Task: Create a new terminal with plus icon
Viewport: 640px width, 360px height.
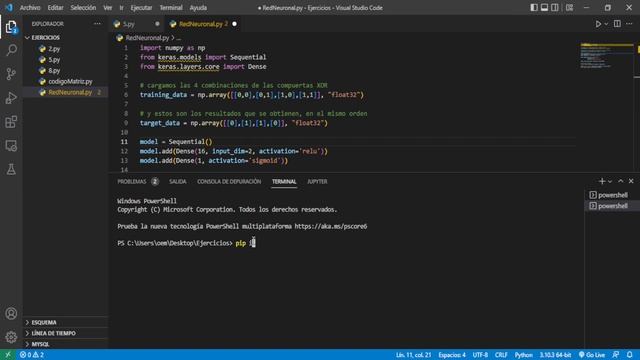Action: pos(602,181)
